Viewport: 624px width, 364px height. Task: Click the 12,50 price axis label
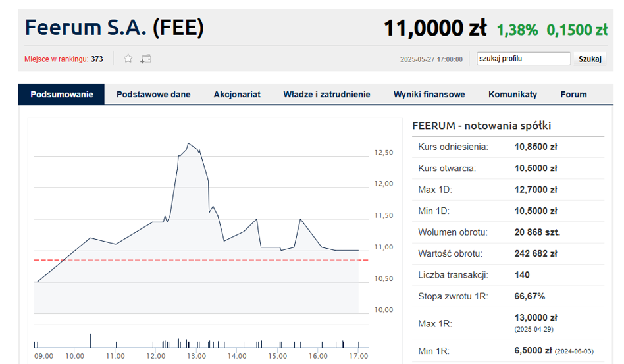click(384, 152)
